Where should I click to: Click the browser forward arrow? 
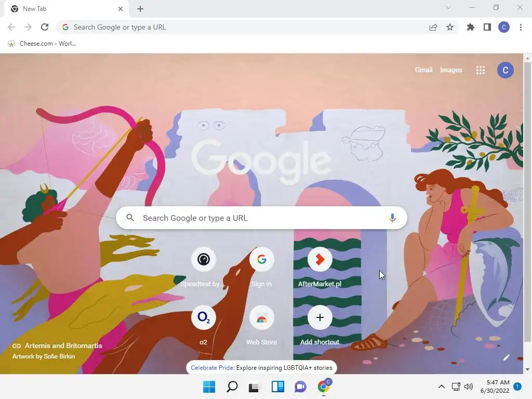tap(28, 27)
